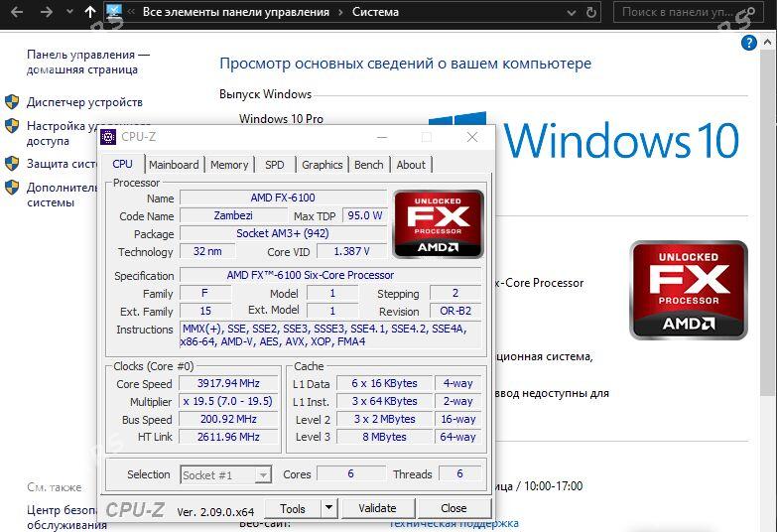Viewport: 777px width, 532px height.
Task: Click the forward navigation arrow
Action: [46, 13]
